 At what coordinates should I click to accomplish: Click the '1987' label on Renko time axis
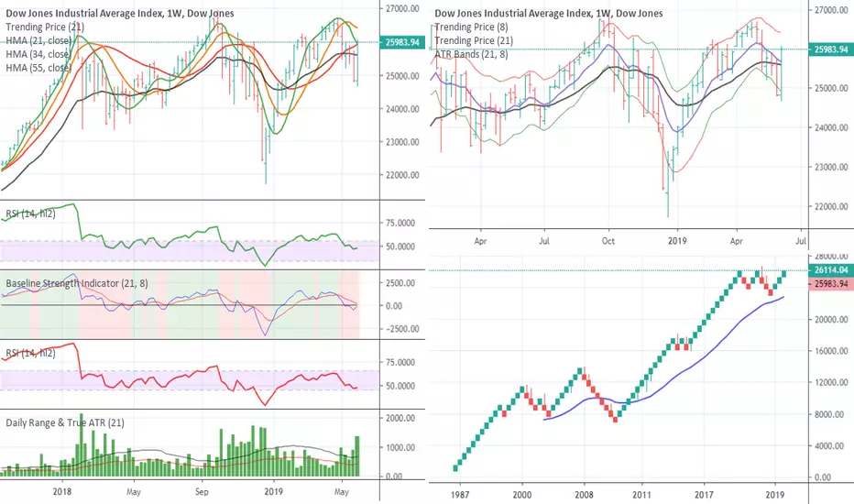pyautogui.click(x=460, y=495)
